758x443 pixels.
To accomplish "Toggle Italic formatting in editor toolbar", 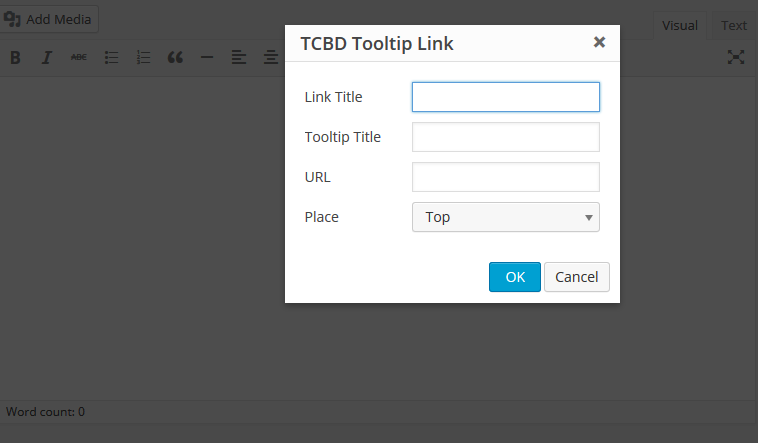I will (x=46, y=58).
